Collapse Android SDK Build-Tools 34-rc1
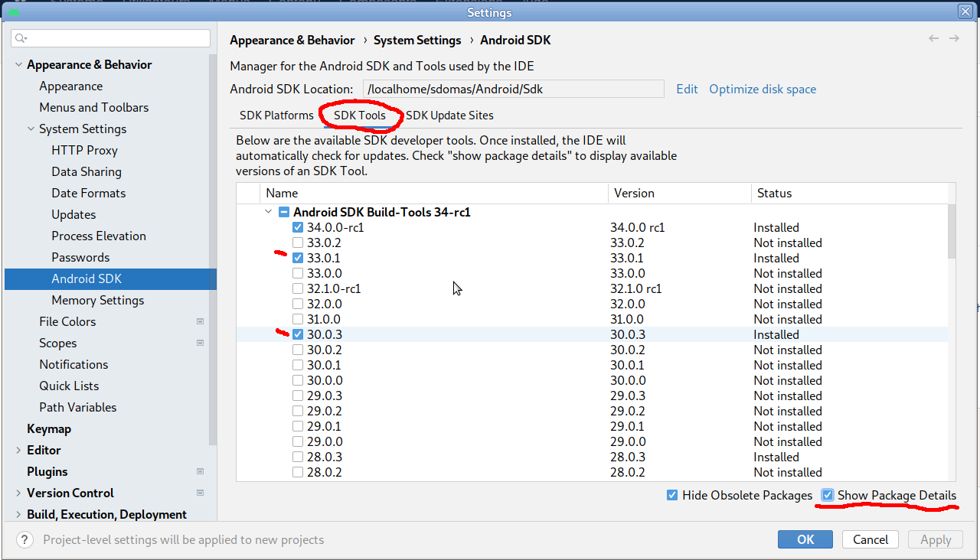 click(268, 212)
